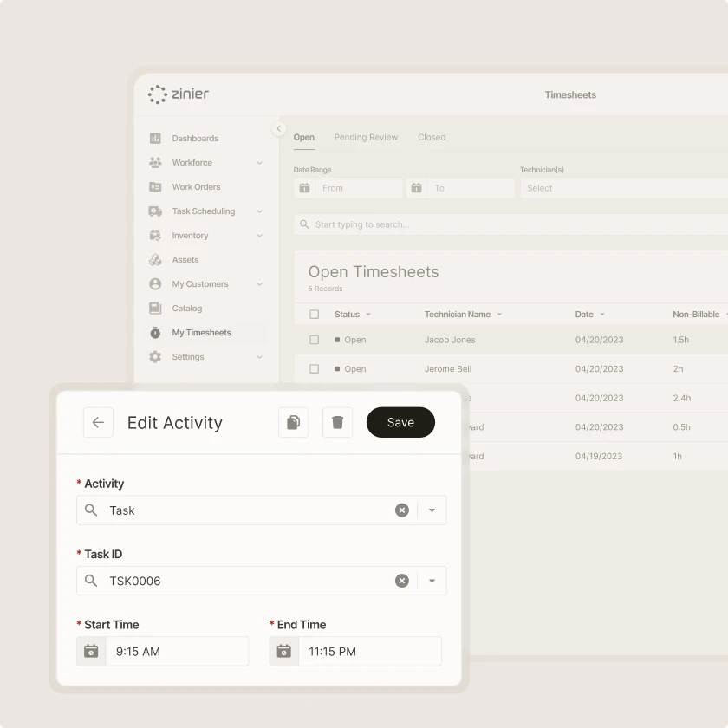
Task: Click Jerome Bell technician name
Action: click(x=448, y=368)
